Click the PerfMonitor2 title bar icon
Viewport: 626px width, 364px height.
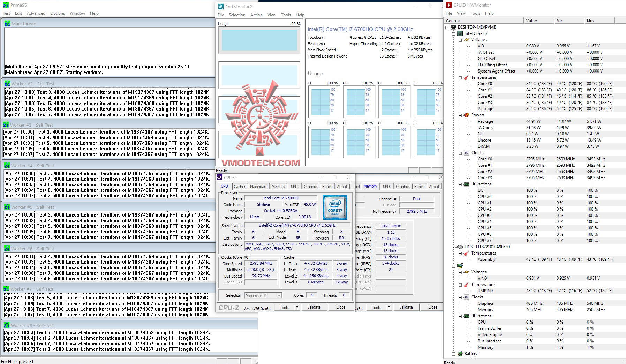pos(220,7)
